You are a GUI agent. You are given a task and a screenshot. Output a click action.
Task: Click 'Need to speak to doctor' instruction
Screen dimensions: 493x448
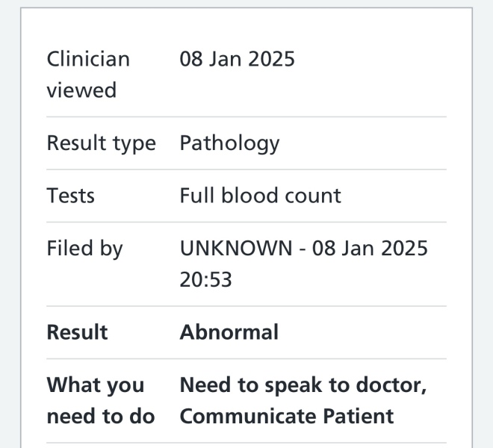coord(303,385)
